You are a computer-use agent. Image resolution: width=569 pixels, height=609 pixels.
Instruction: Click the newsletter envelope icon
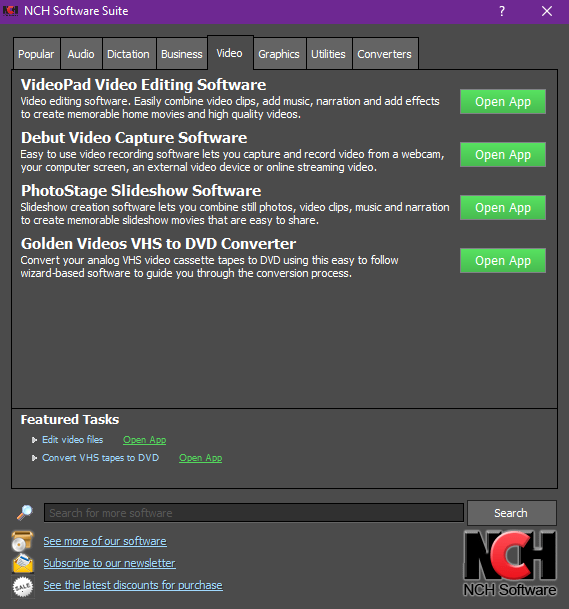click(x=23, y=563)
